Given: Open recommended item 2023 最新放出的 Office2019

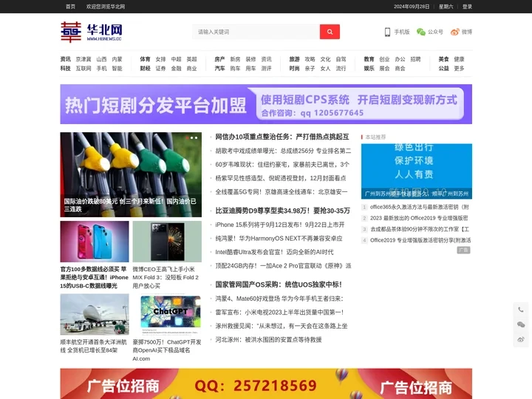Looking at the screenshot, I should pos(419,218).
